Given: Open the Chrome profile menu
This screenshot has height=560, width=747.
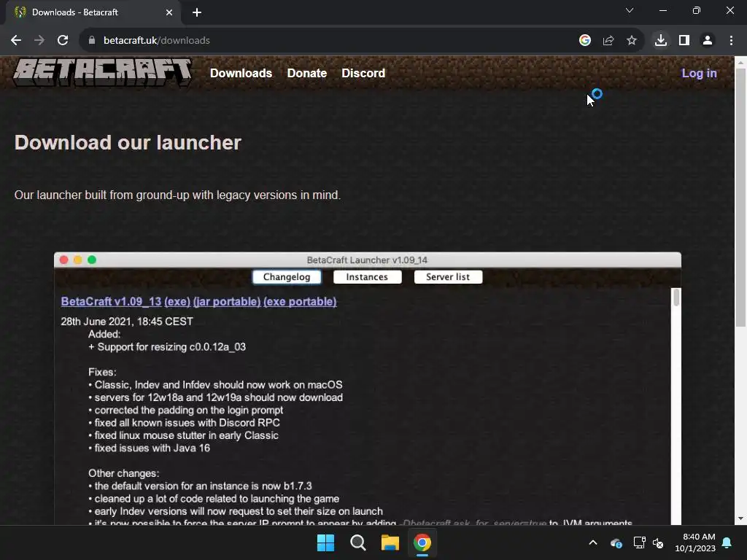Looking at the screenshot, I should coord(708,41).
